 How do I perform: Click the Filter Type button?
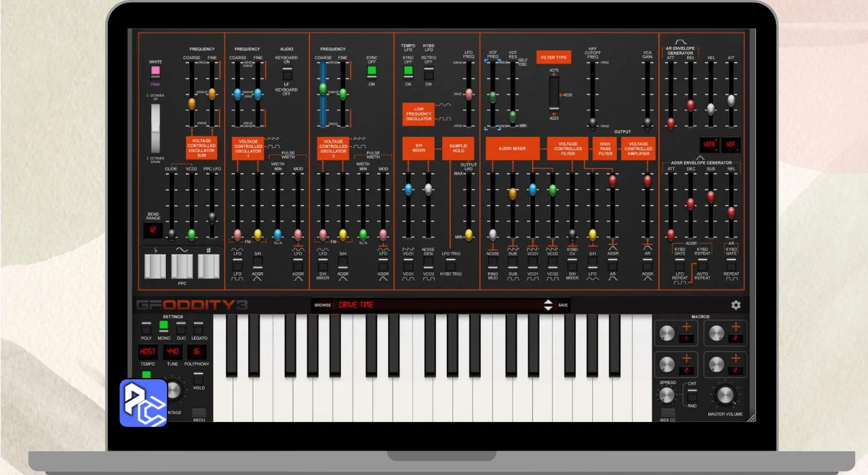[x=554, y=58]
